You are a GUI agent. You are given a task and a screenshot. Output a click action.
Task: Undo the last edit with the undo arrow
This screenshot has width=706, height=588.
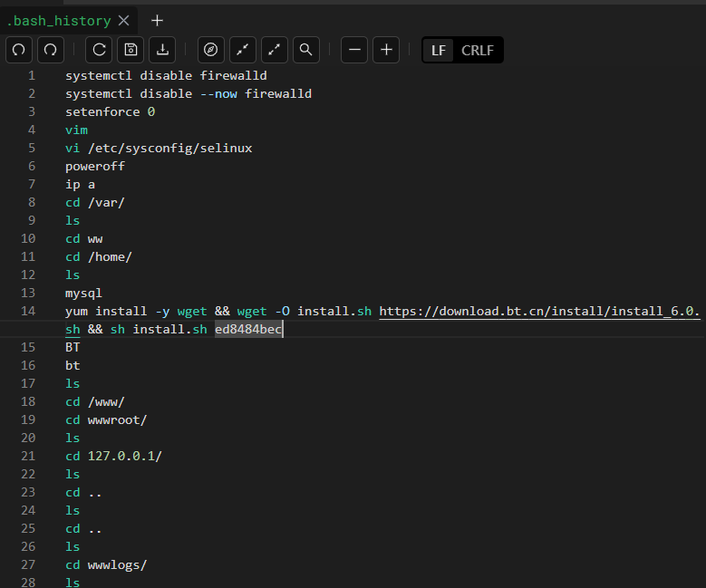[x=18, y=50]
